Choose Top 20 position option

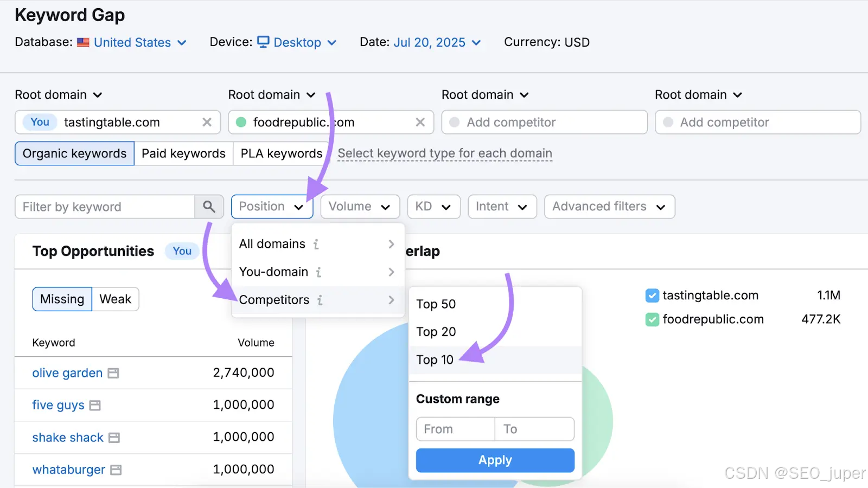click(x=495, y=332)
